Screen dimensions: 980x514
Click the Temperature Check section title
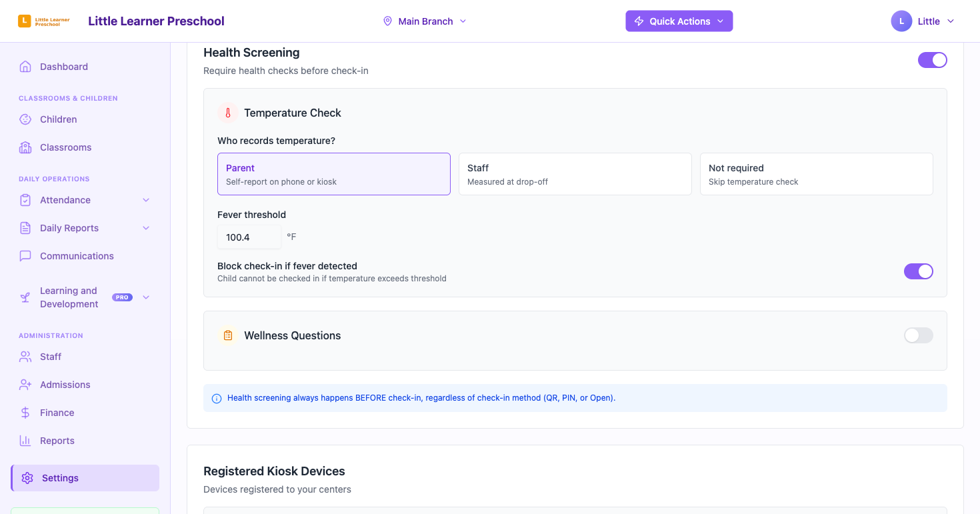pos(293,113)
